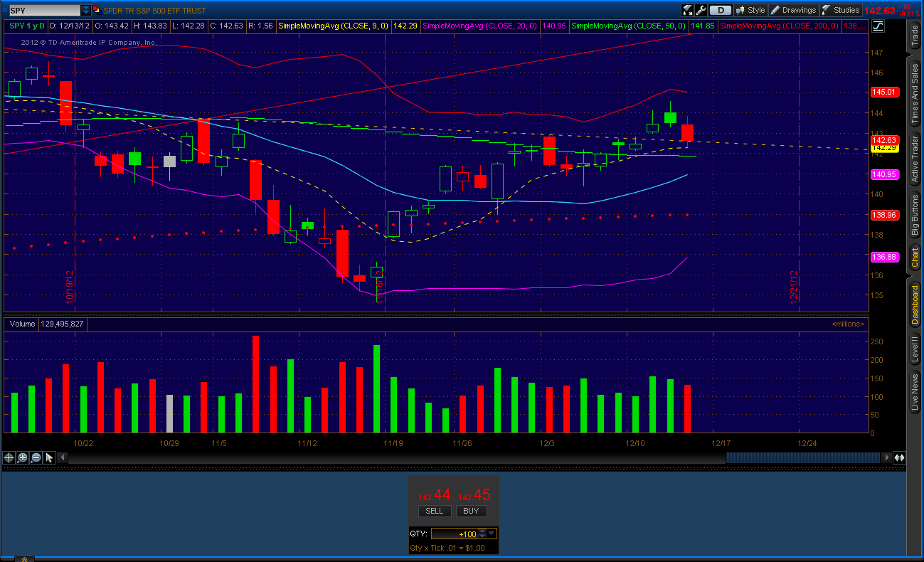Image resolution: width=924 pixels, height=562 pixels.
Task: Open chart settings with the wrench icon
Action: pos(702,9)
